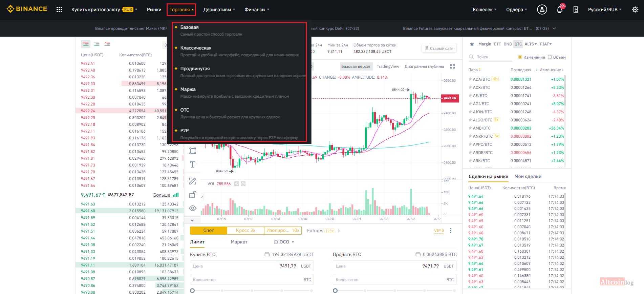Show asks-only order book view icon
The height and width of the screenshot is (294, 644).
tap(107, 44)
